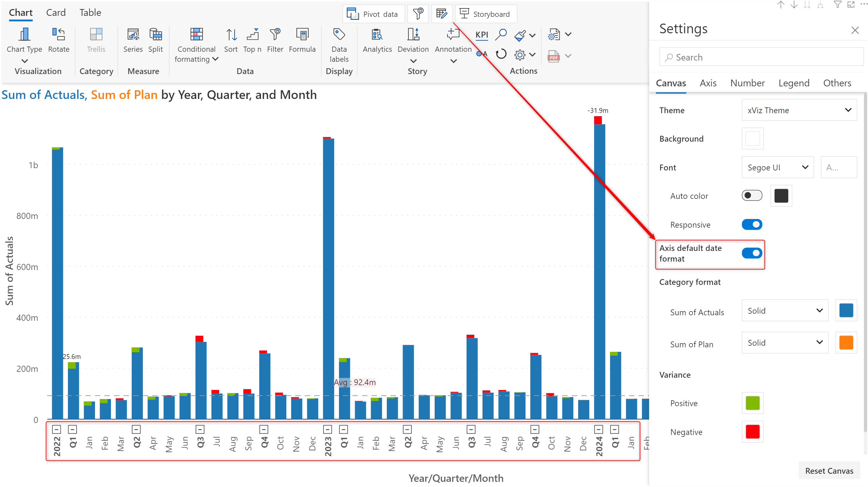Click the Rotate chart icon
Image resolution: width=868 pixels, height=487 pixels.
(58, 34)
